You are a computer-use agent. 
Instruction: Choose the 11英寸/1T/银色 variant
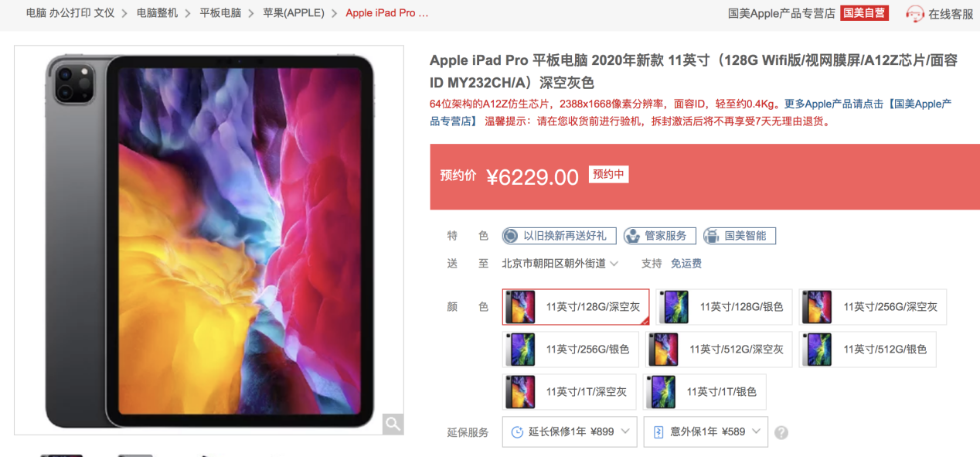tap(705, 392)
